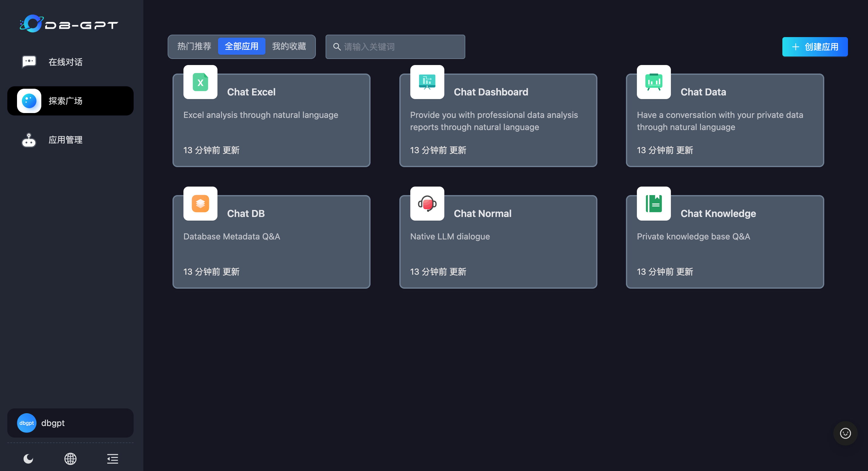Click the Chat Knowledge green book icon

(x=654, y=204)
